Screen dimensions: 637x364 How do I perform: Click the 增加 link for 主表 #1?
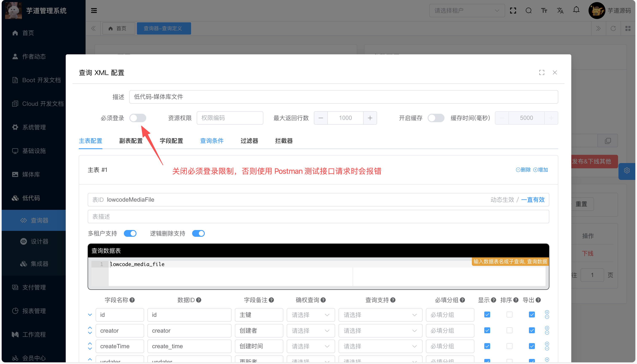pyautogui.click(x=541, y=170)
